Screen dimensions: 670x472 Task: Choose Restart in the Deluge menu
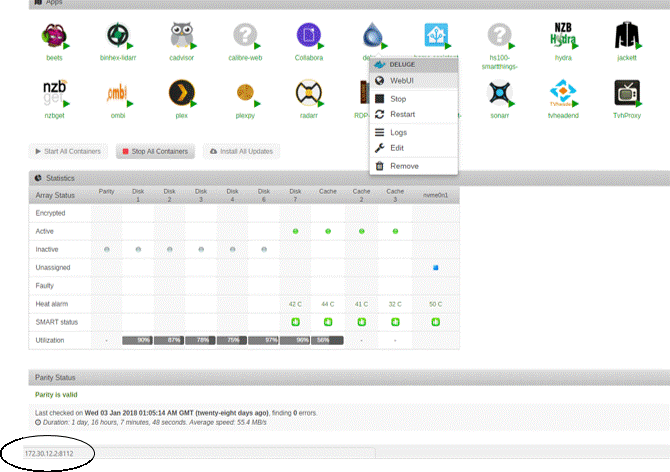(x=414, y=114)
